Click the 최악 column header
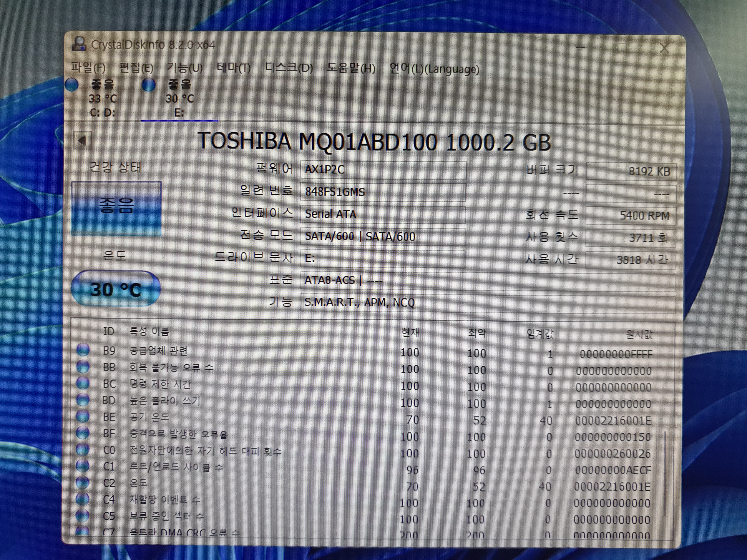The width and height of the screenshot is (747, 560). pyautogui.click(x=477, y=334)
